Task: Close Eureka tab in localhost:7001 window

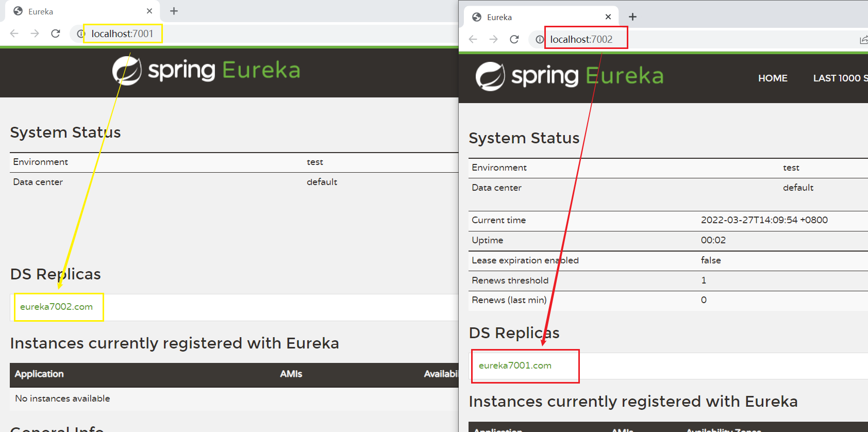Action: (149, 11)
